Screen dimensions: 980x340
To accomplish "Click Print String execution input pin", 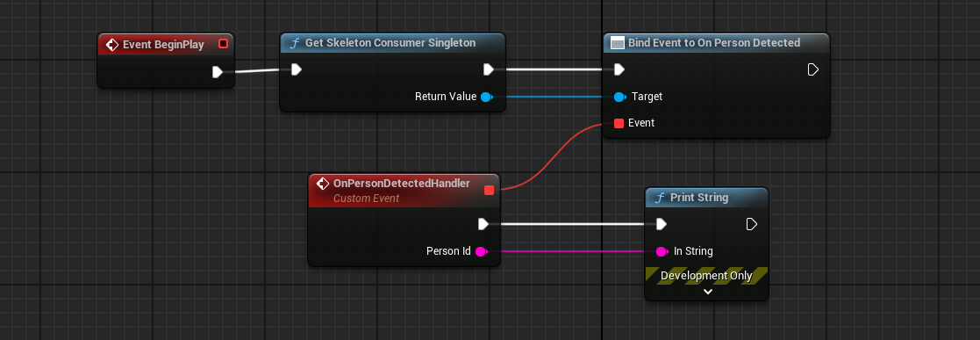I will click(x=662, y=224).
